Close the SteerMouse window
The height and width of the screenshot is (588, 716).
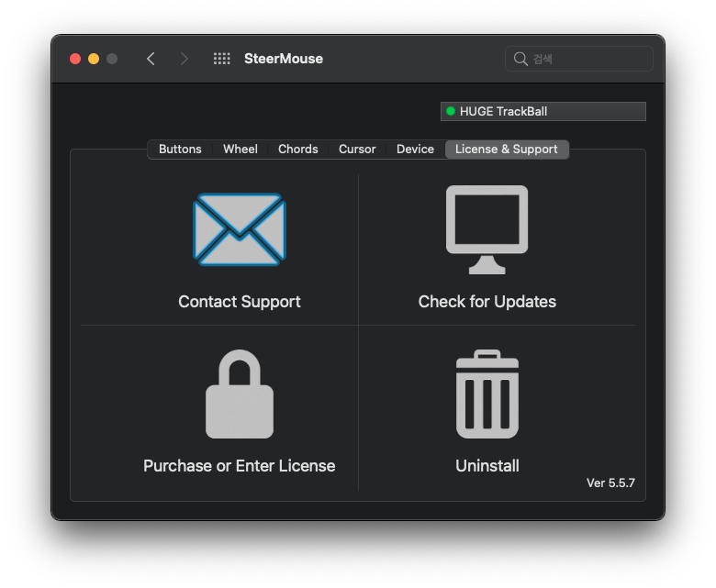[75, 59]
